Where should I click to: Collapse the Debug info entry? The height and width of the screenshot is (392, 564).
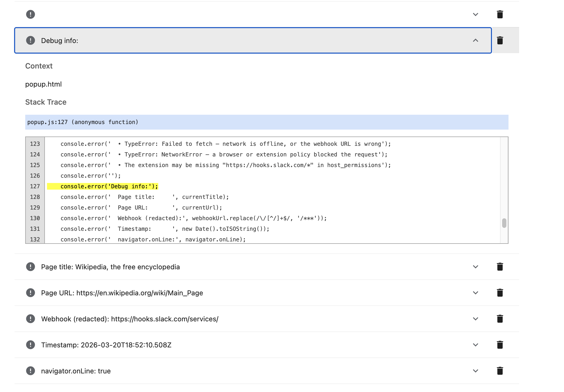[475, 40]
